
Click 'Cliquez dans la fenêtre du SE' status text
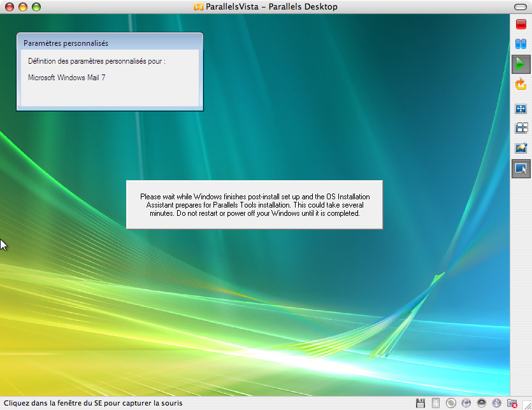(x=93, y=403)
